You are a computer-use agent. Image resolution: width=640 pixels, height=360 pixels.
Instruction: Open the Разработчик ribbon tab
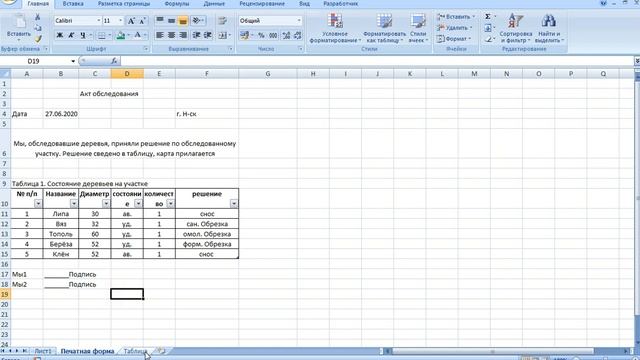click(340, 4)
